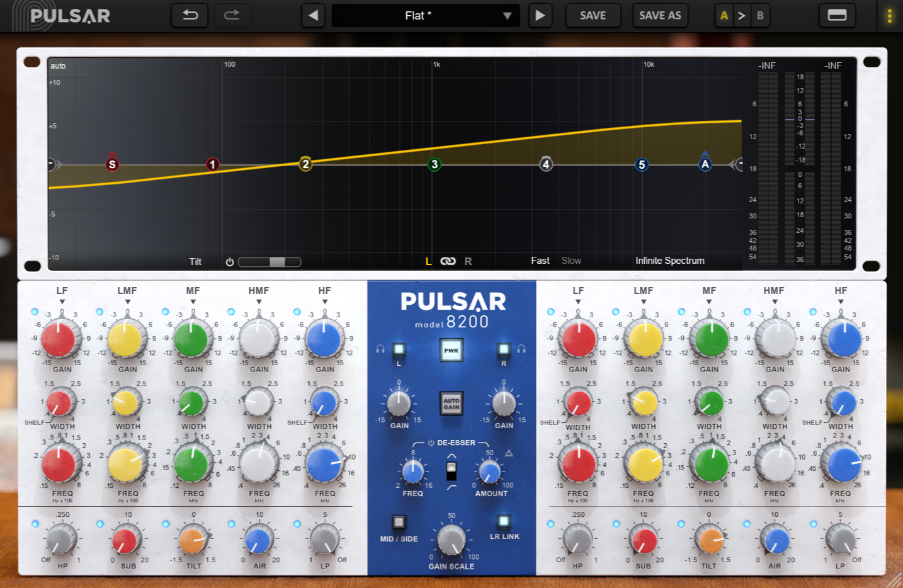The height and width of the screenshot is (588, 903).
Task: Flip the de-esser filter shape switch
Action: pyautogui.click(x=451, y=470)
